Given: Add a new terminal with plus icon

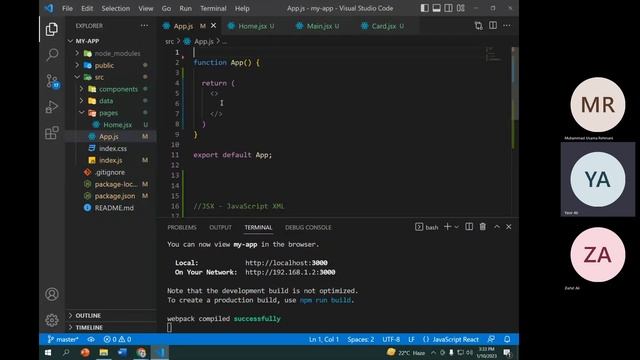Looking at the screenshot, I should tap(447, 227).
